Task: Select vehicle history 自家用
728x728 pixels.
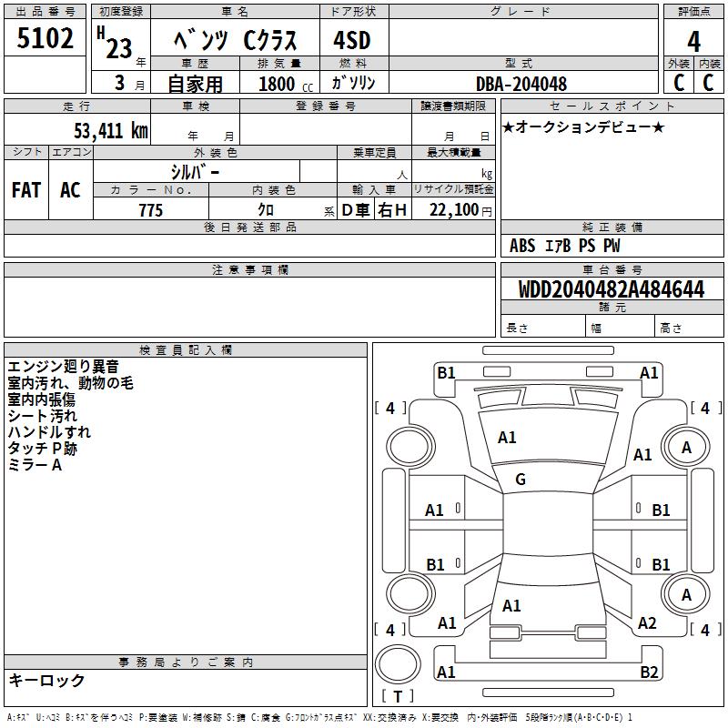Action: point(195,84)
